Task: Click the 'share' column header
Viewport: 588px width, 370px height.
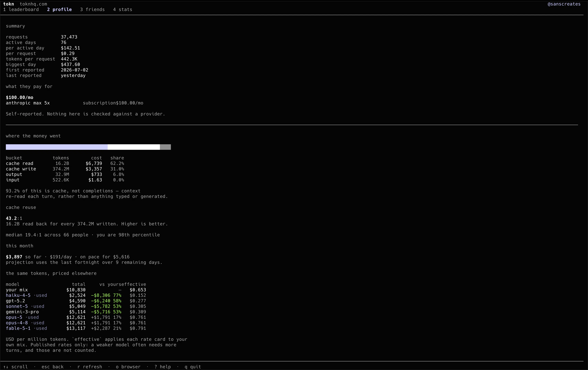Action: [x=117, y=158]
